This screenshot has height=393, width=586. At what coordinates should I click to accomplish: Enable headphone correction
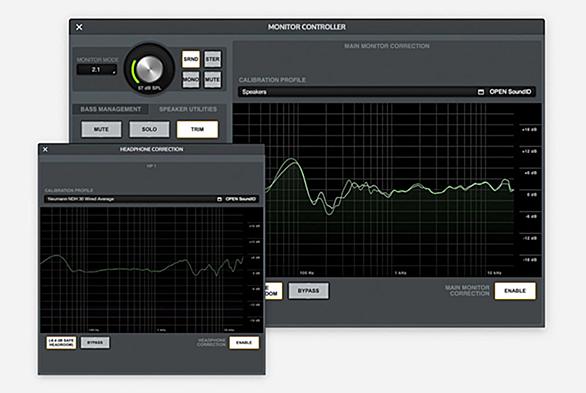pos(244,343)
